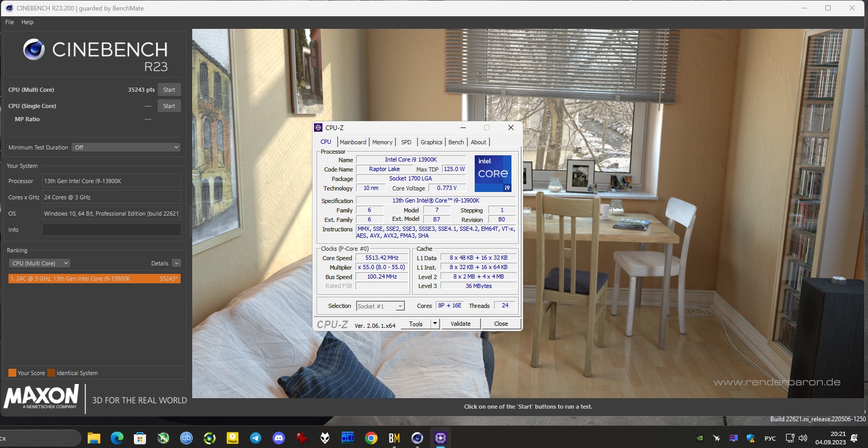868x448 pixels.
Task: Open File Explorer from the taskbar
Action: pyautogui.click(x=94, y=438)
